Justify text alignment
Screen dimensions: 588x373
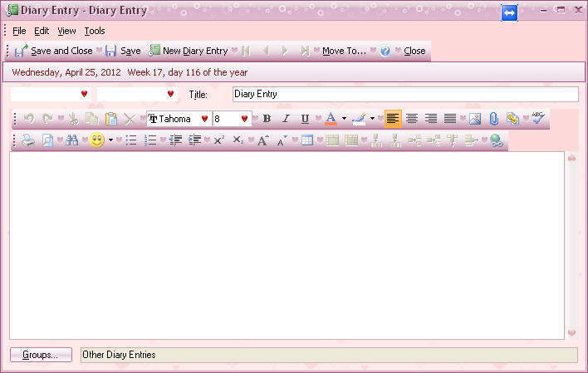450,119
